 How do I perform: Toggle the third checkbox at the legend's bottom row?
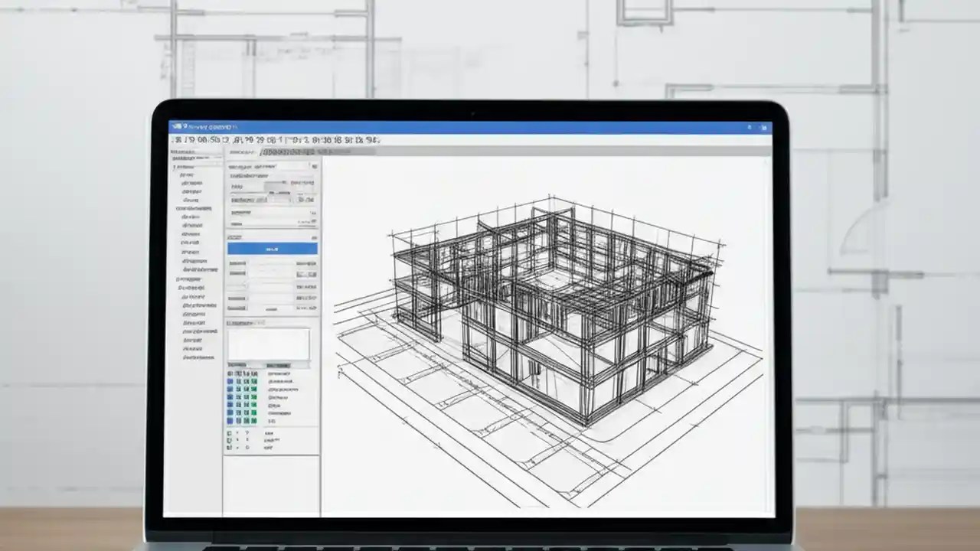click(x=229, y=446)
